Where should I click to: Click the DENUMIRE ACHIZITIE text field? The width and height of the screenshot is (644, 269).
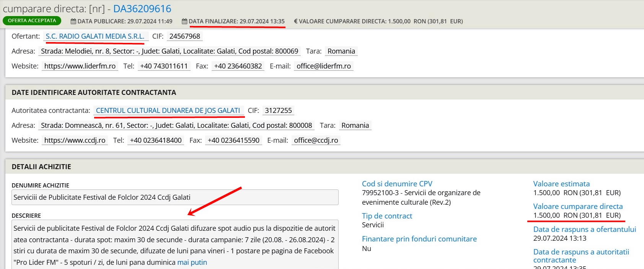(175, 197)
